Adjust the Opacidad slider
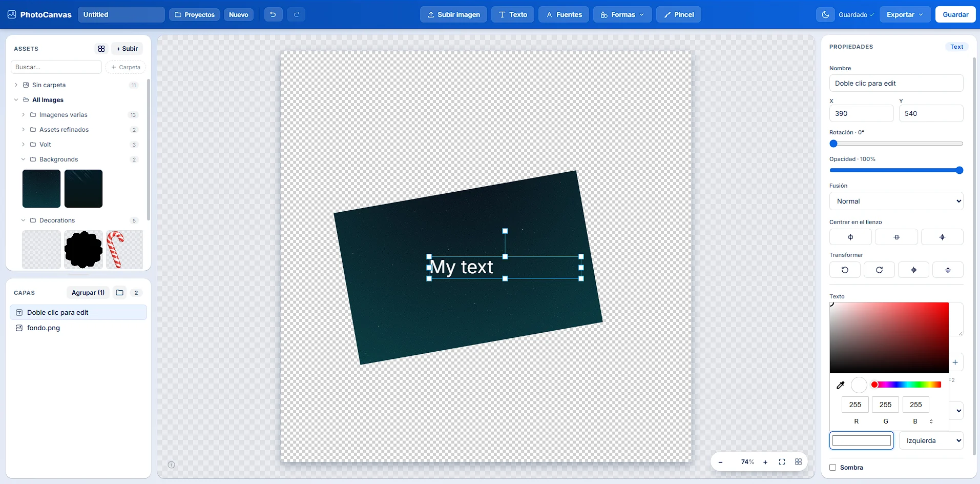 click(x=896, y=170)
